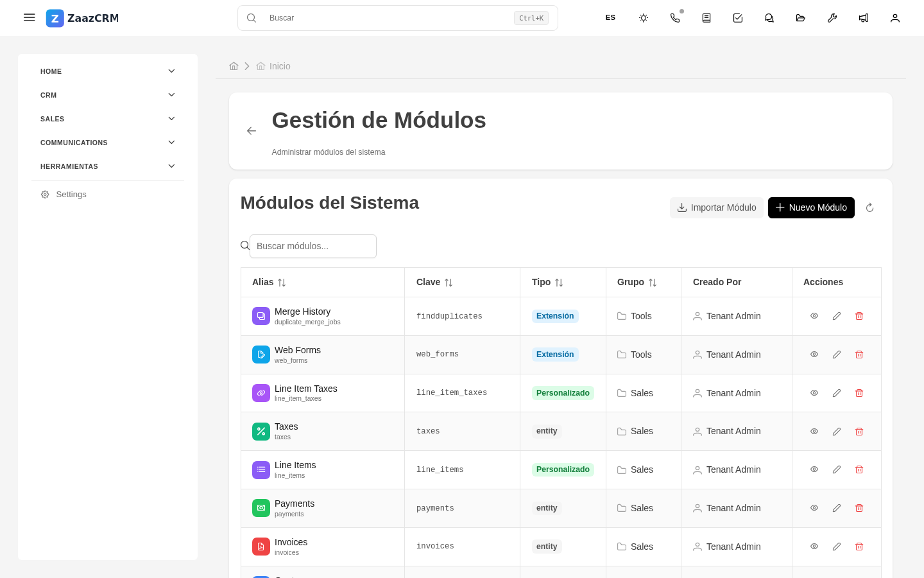Screen dimensions: 924x578
Task: Open the wrench tools icon
Action: tap(832, 18)
